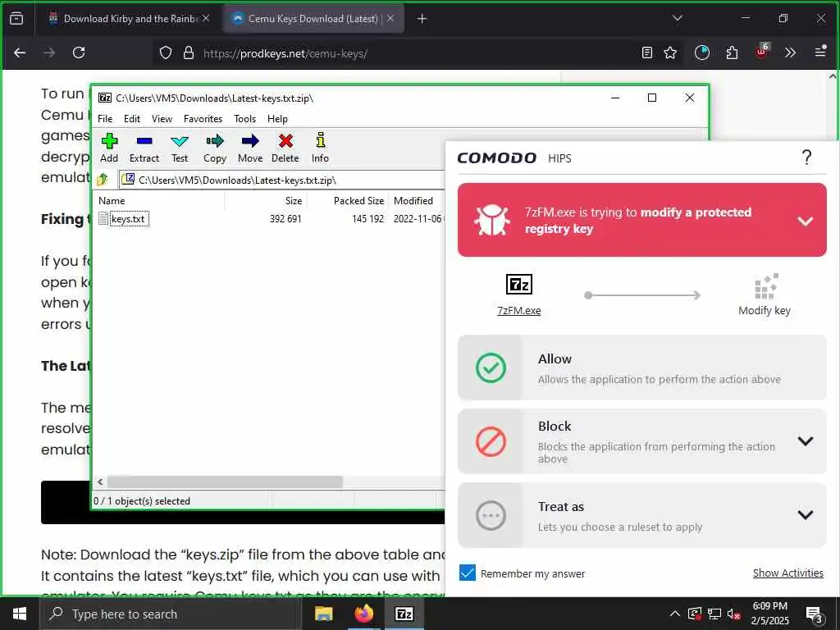This screenshot has width=840, height=630.
Task: Open File Explorer from the taskbar
Action: tap(323, 614)
